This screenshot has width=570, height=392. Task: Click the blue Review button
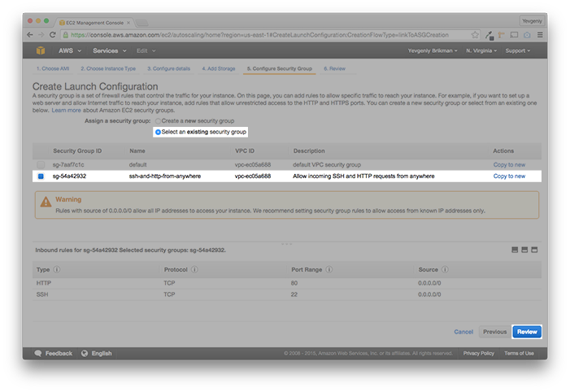[527, 332]
